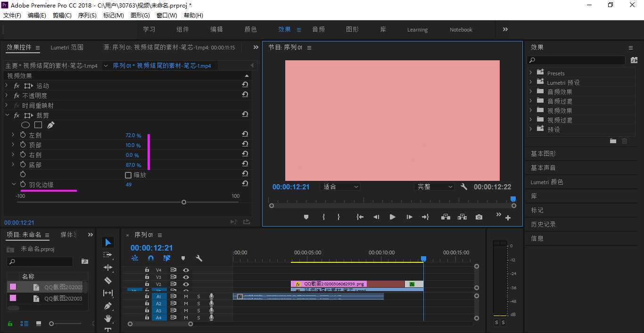The image size is (644, 333).
Task: Click Mark Out button in program monitor
Action: pos(339,217)
